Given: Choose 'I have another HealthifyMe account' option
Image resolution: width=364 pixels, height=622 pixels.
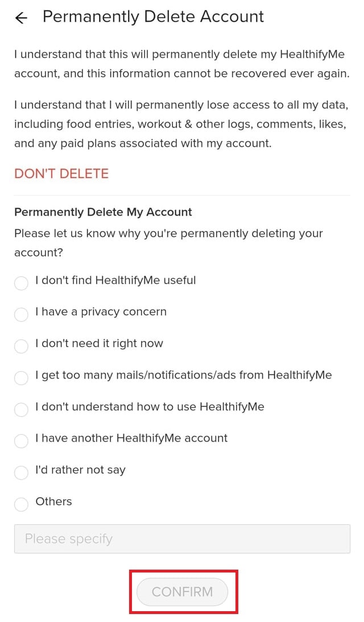Looking at the screenshot, I should coord(21,441).
